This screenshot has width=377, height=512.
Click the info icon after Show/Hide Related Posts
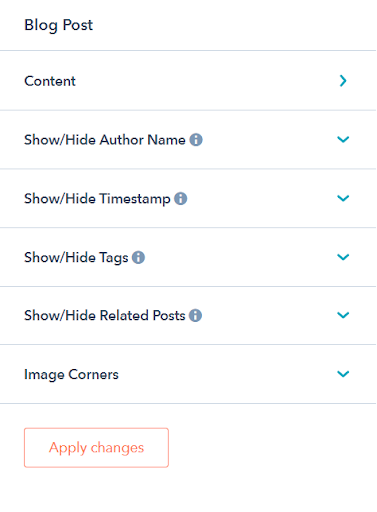pyautogui.click(x=195, y=315)
